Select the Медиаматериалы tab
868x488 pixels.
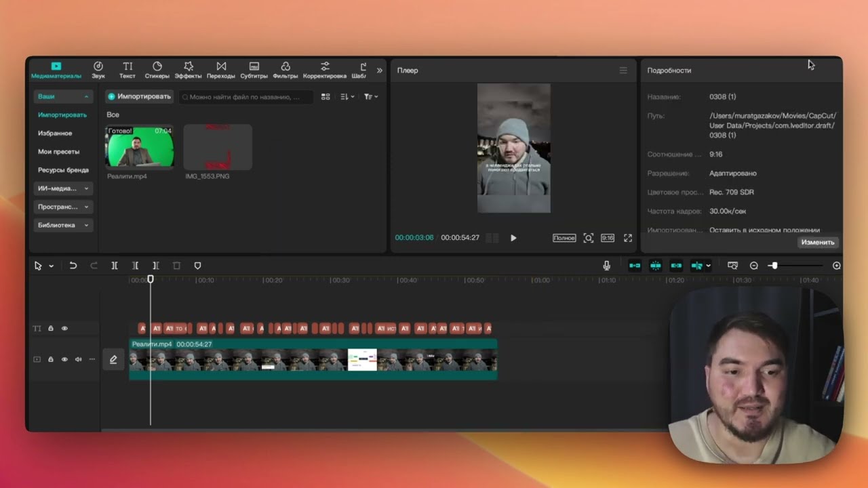pyautogui.click(x=56, y=70)
